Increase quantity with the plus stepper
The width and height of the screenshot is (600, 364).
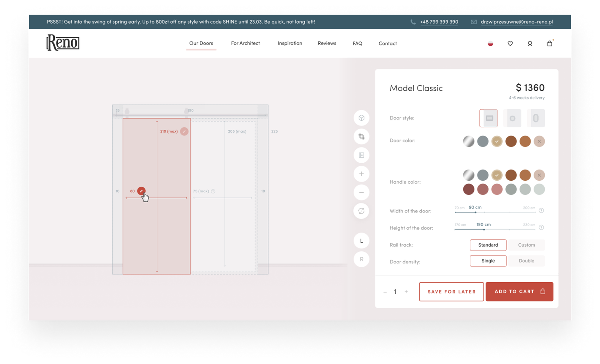[406, 292]
